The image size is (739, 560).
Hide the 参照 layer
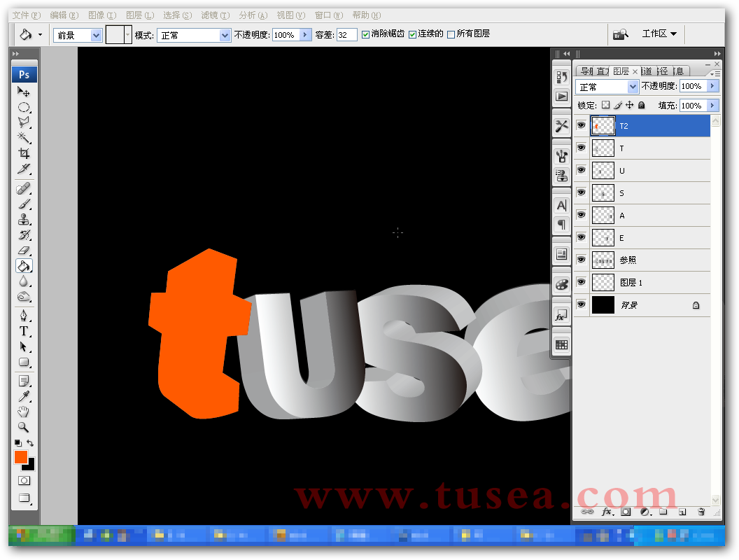click(582, 260)
